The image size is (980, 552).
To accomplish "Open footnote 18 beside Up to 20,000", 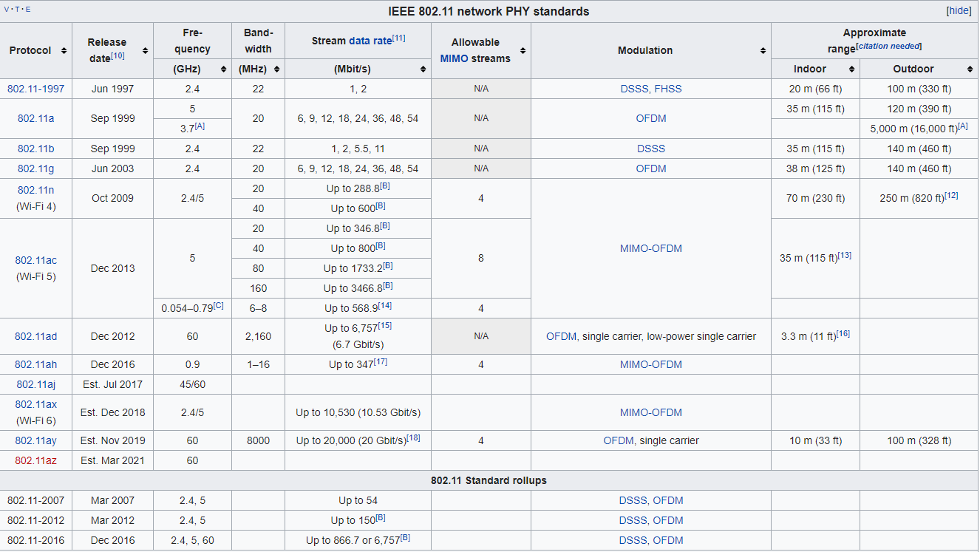I will click(414, 437).
